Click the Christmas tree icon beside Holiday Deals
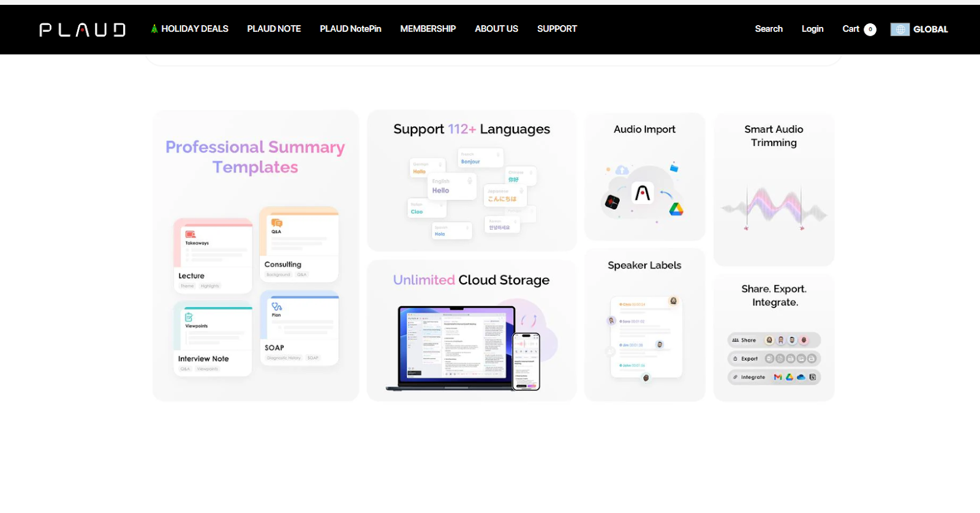 (154, 29)
